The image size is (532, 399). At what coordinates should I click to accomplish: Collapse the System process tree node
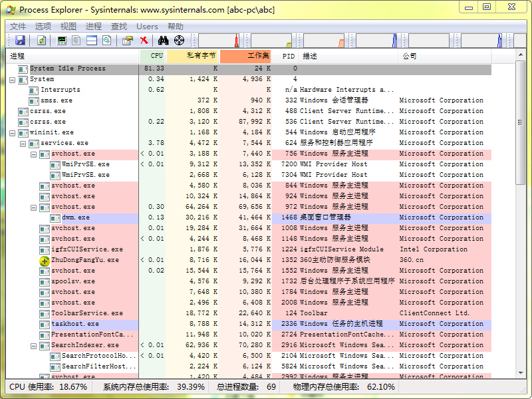[x=13, y=80]
